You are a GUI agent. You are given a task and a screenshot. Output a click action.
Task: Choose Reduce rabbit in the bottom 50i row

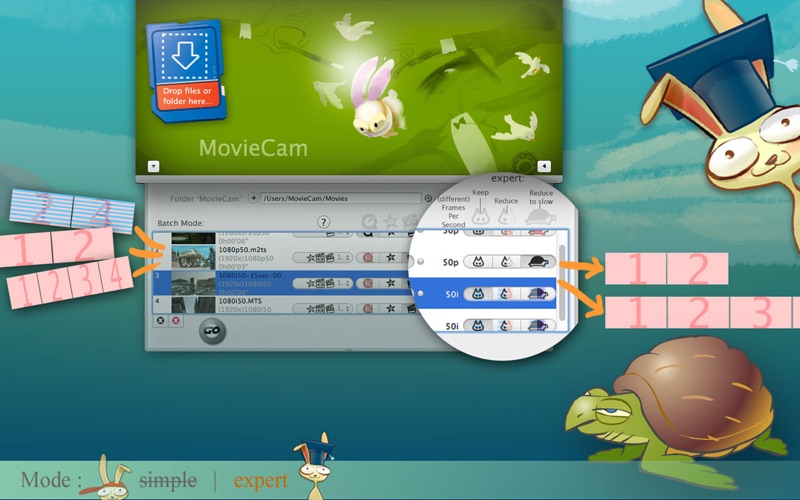point(506,326)
